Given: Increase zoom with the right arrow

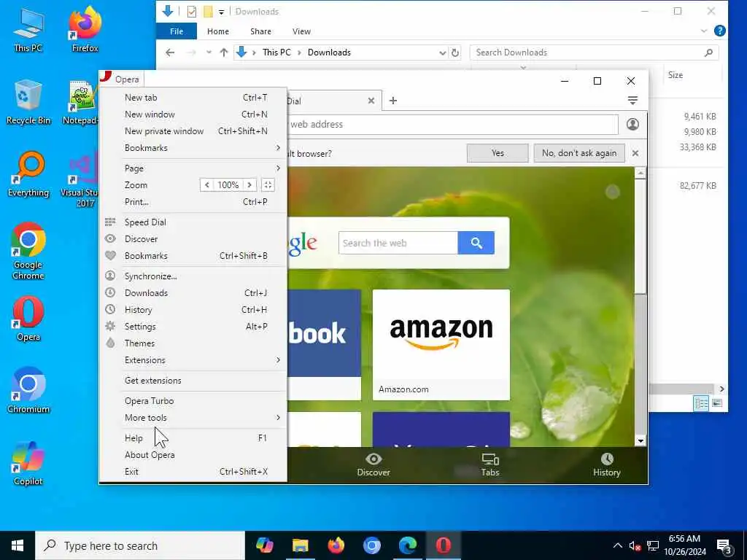Looking at the screenshot, I should [x=249, y=184].
